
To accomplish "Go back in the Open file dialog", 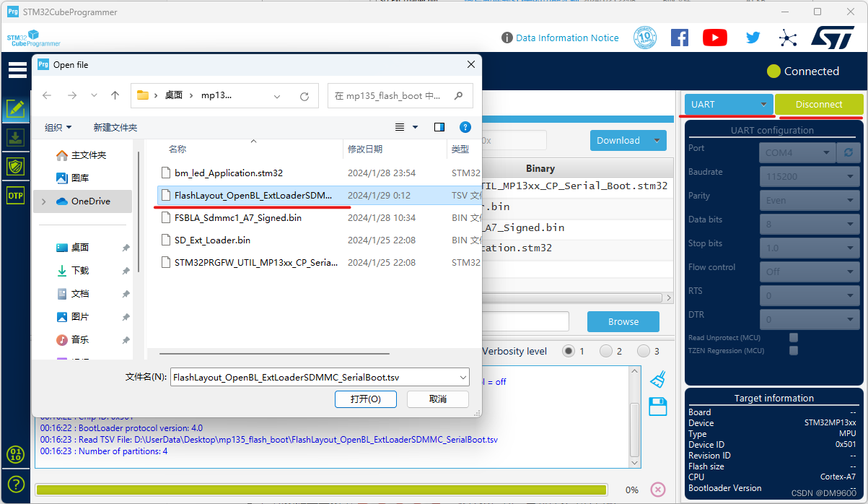I will [47, 95].
